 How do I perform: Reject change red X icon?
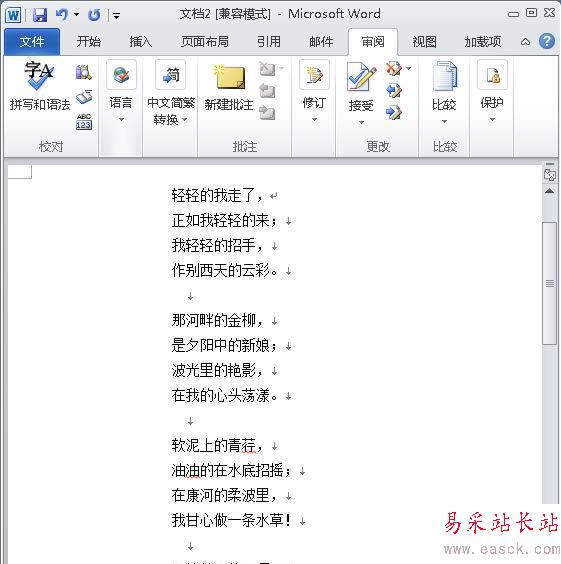click(393, 68)
